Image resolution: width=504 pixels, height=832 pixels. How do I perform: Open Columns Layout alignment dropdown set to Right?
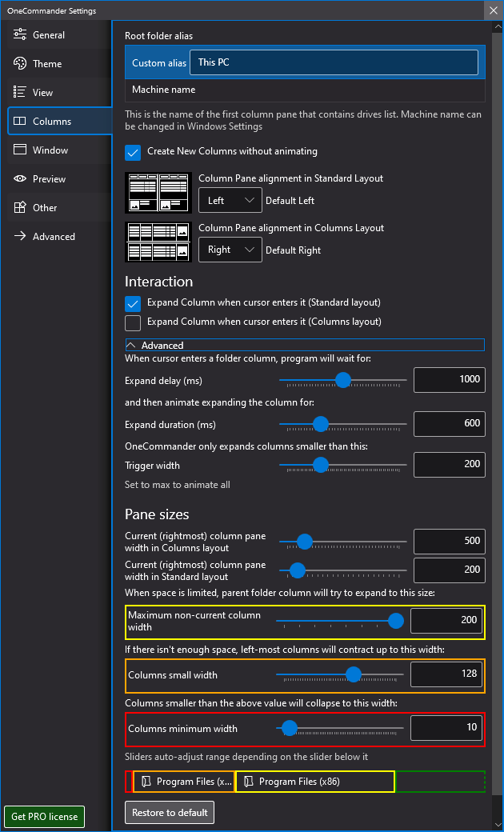[230, 250]
